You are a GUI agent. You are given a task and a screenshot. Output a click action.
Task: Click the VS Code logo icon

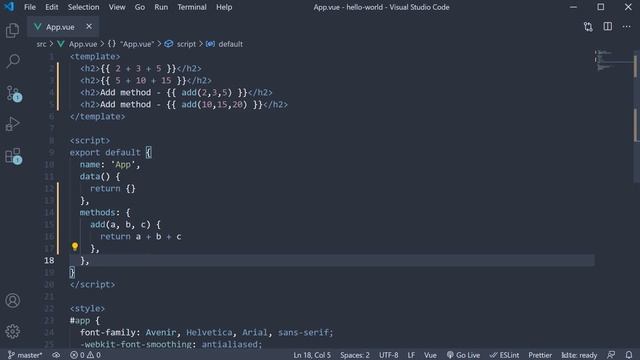9,7
